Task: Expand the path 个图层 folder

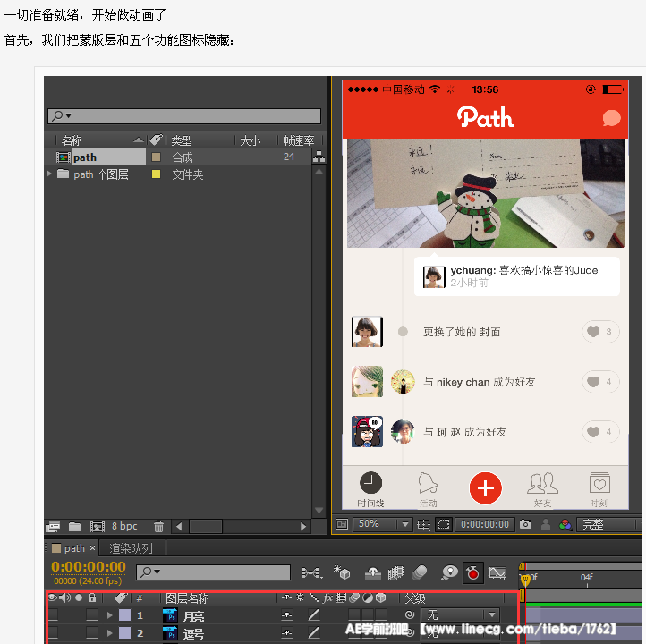Action: tap(49, 174)
